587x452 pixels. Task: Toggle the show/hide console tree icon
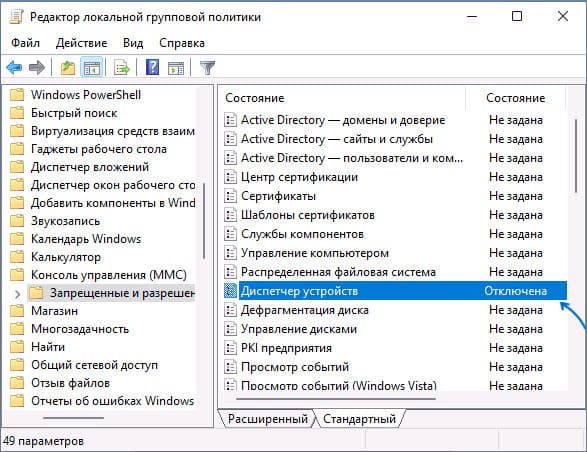tap(92, 68)
